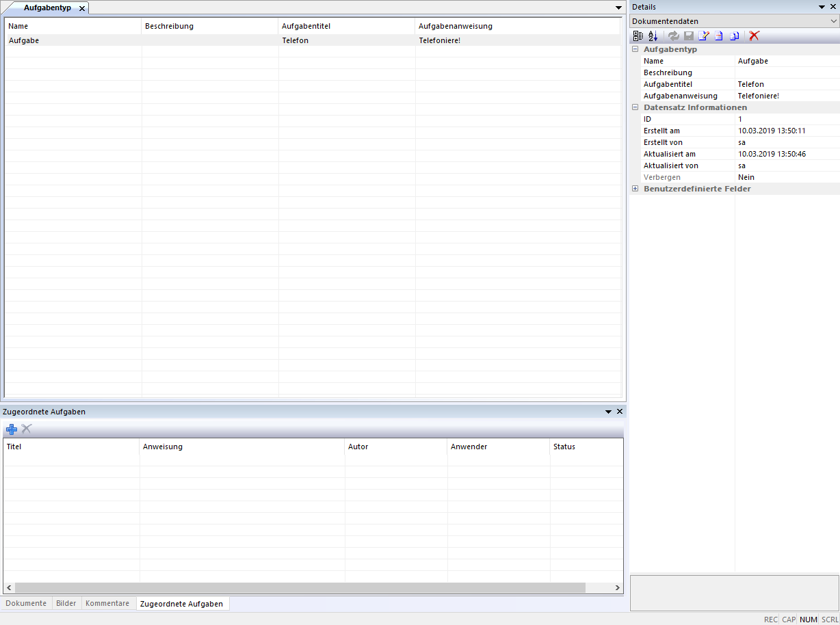840x625 pixels.
Task: Collapse the Datensatz Informationen group
Action: tap(635, 107)
